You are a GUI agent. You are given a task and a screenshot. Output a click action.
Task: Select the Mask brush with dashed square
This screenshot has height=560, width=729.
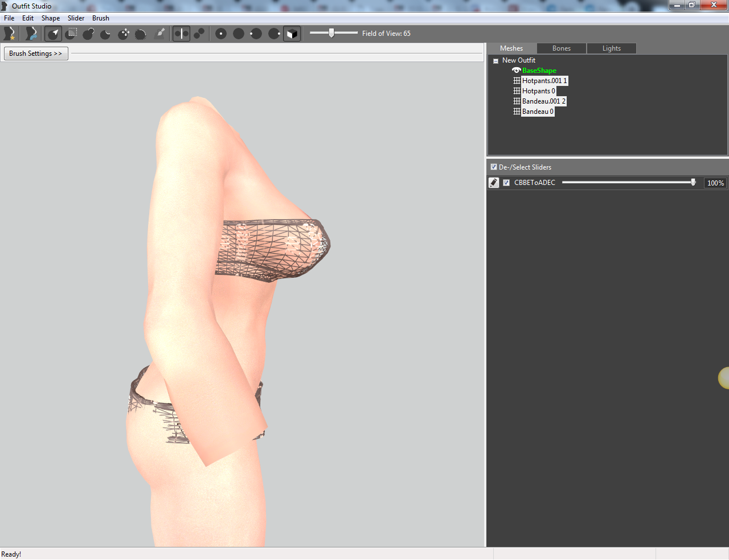pos(72,34)
